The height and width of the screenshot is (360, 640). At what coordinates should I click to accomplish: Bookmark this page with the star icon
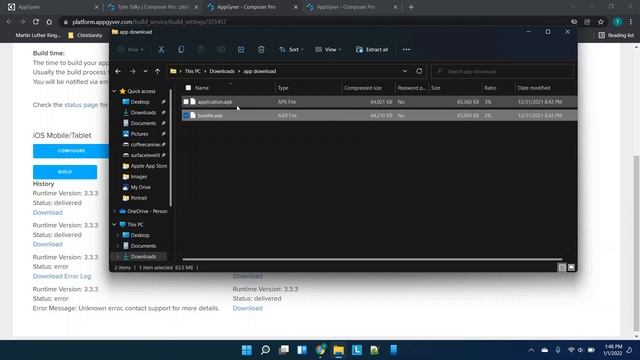pyautogui.click(x=601, y=22)
